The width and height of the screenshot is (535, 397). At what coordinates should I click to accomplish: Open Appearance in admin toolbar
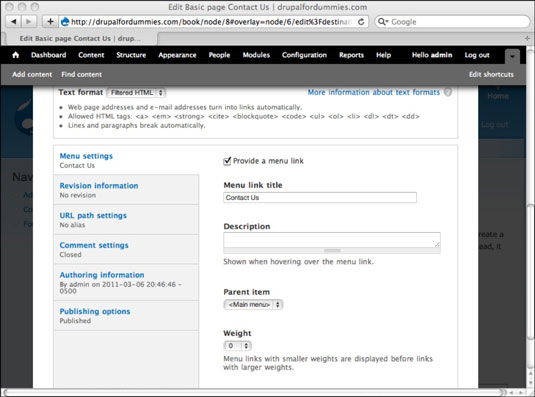click(x=177, y=55)
